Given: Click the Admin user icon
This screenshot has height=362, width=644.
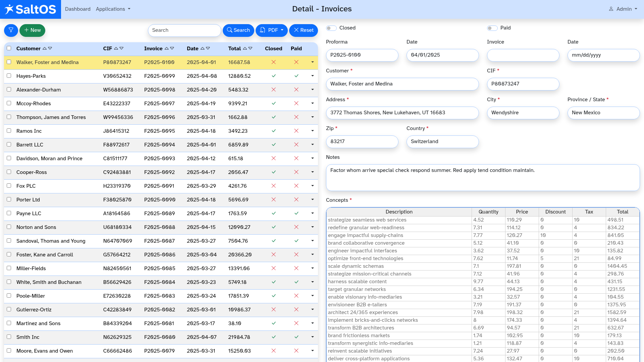Looking at the screenshot, I should tap(611, 9).
